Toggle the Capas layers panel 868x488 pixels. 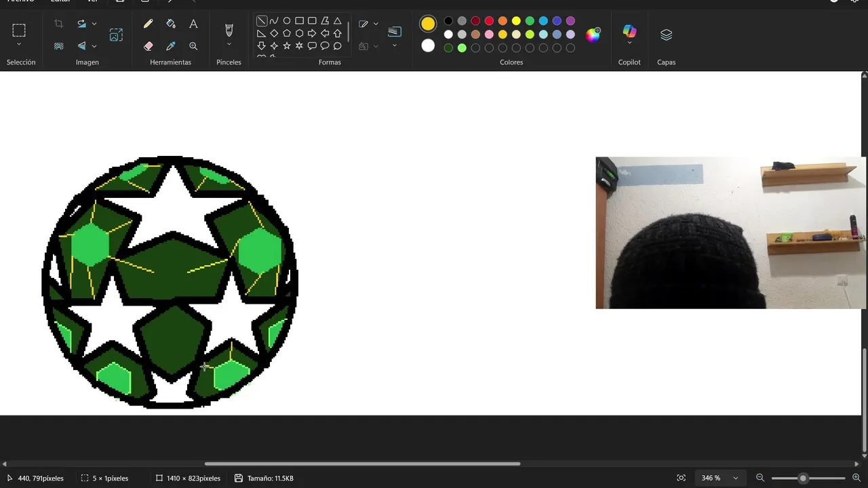(667, 35)
